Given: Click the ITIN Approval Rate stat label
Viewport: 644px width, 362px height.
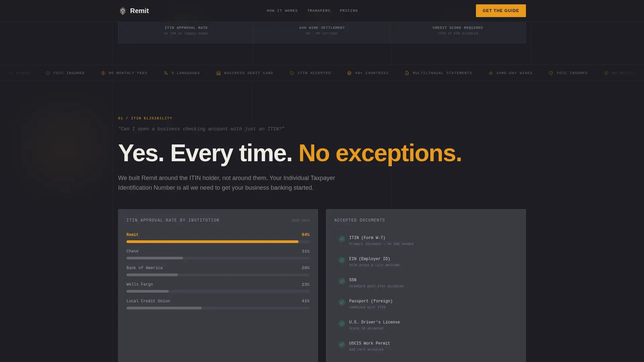Looking at the screenshot, I should pos(186,28).
